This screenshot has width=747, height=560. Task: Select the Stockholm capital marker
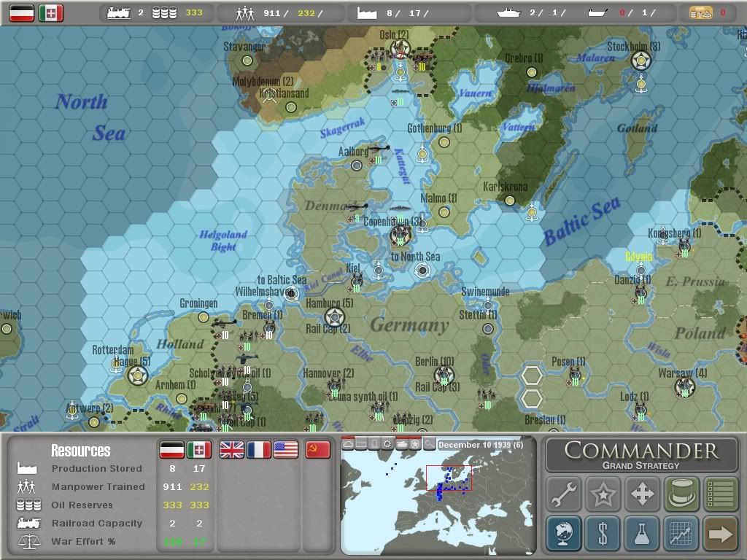(641, 61)
